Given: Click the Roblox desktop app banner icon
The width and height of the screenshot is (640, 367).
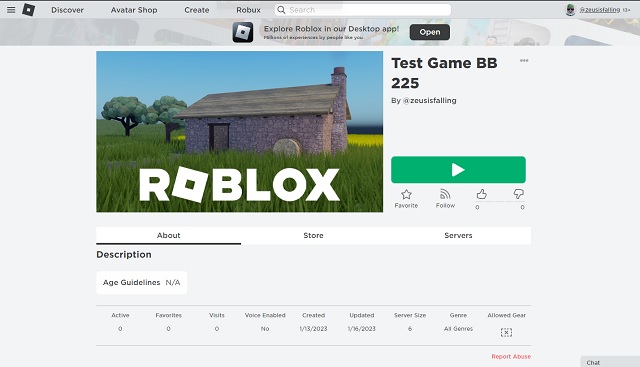Looking at the screenshot, I should pyautogui.click(x=243, y=32).
